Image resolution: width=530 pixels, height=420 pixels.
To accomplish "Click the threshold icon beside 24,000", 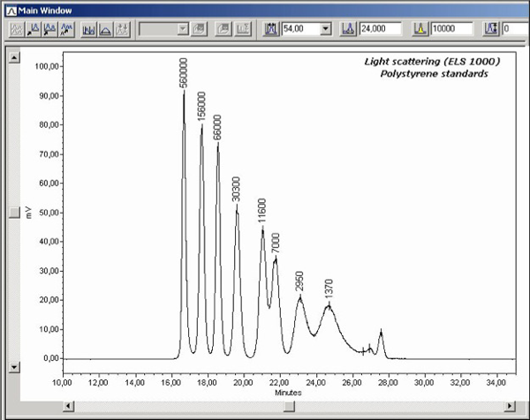I will pyautogui.click(x=348, y=29).
